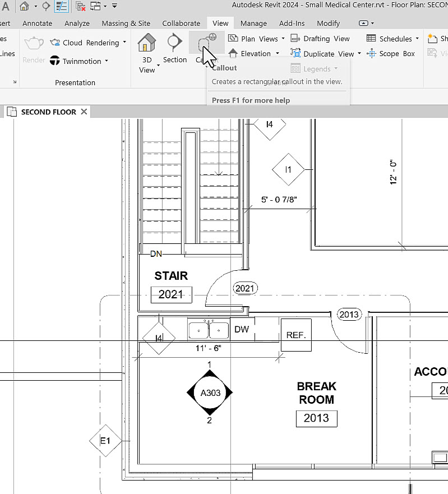This screenshot has height=494, width=448.
Task: Open the Add-Ins ribbon tab
Action: [292, 24]
